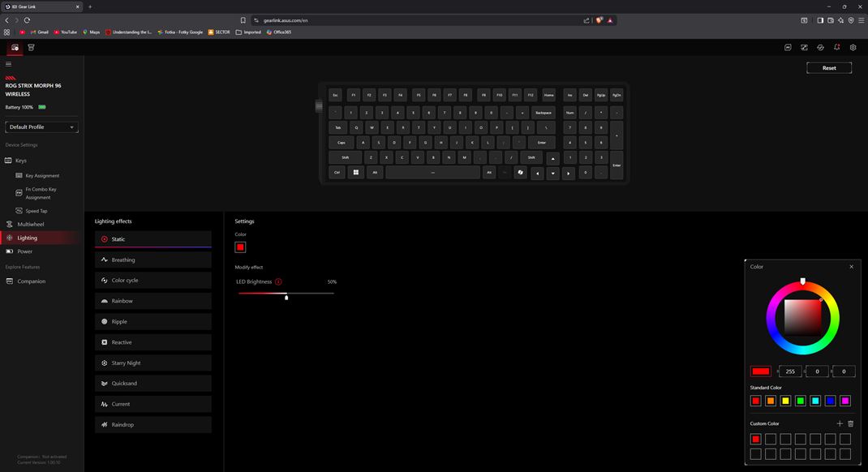
Task: Bookmark this page icon
Action: pyautogui.click(x=243, y=20)
